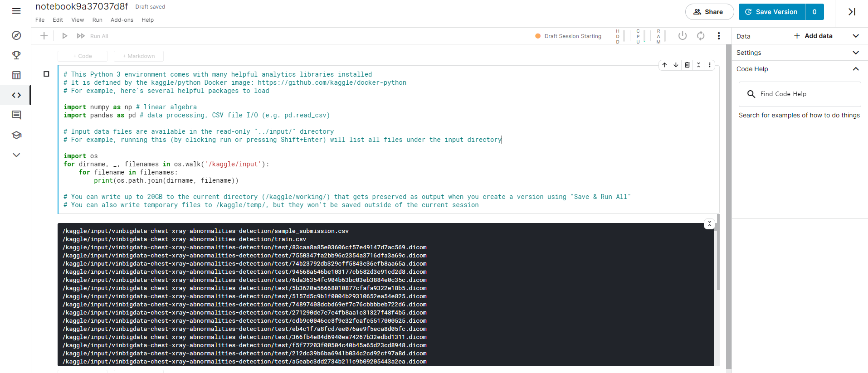Click the Draft Session Starting status
This screenshot has height=373, width=868.
pyautogui.click(x=568, y=36)
